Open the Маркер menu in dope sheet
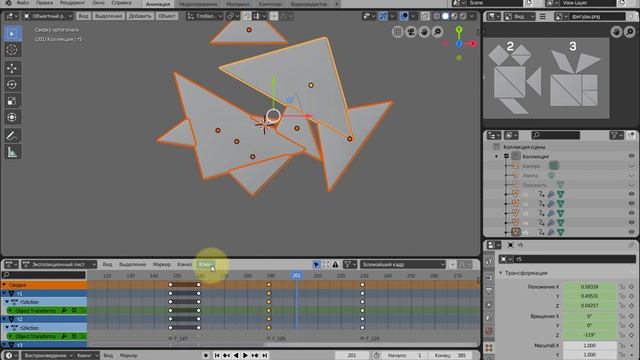The image size is (640, 360). (162, 264)
